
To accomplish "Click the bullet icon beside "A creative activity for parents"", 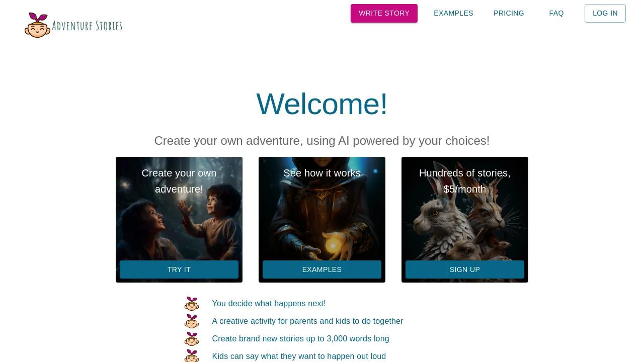I will point(192,321).
